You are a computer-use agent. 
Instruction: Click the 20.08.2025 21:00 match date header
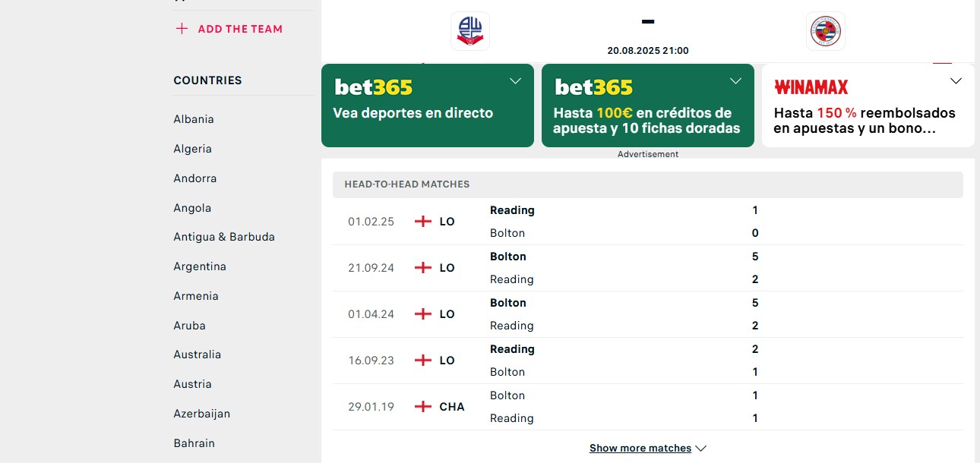pos(647,51)
